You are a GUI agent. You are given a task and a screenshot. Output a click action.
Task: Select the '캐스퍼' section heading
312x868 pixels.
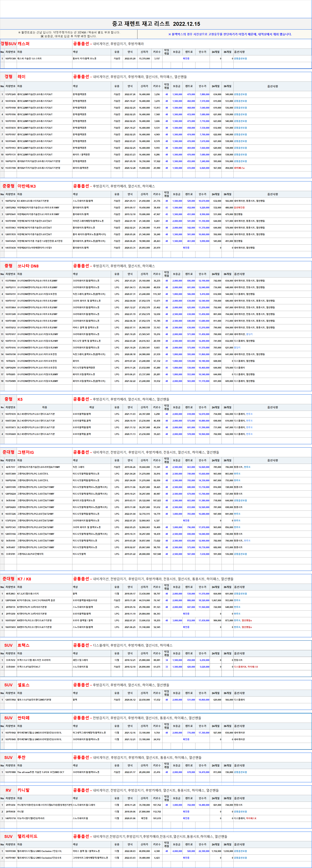pos(24,44)
